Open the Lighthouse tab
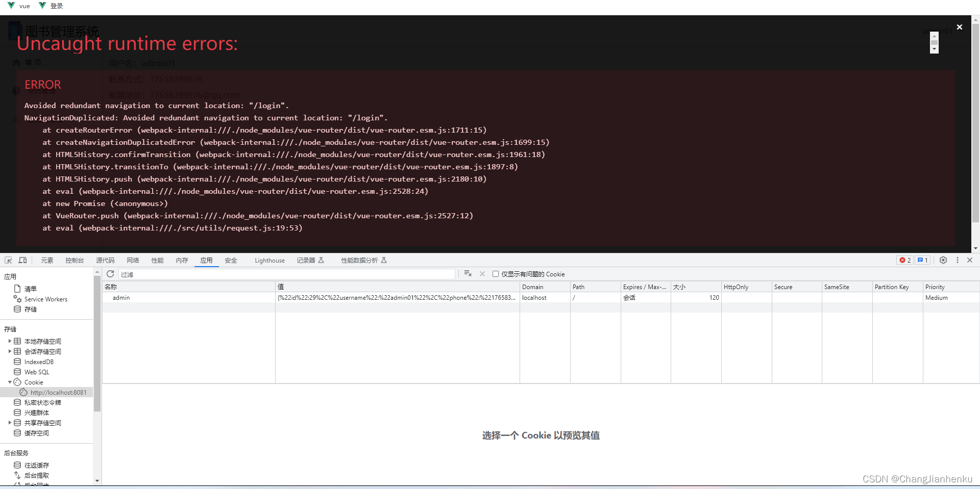This screenshot has height=489, width=980. pos(269,260)
